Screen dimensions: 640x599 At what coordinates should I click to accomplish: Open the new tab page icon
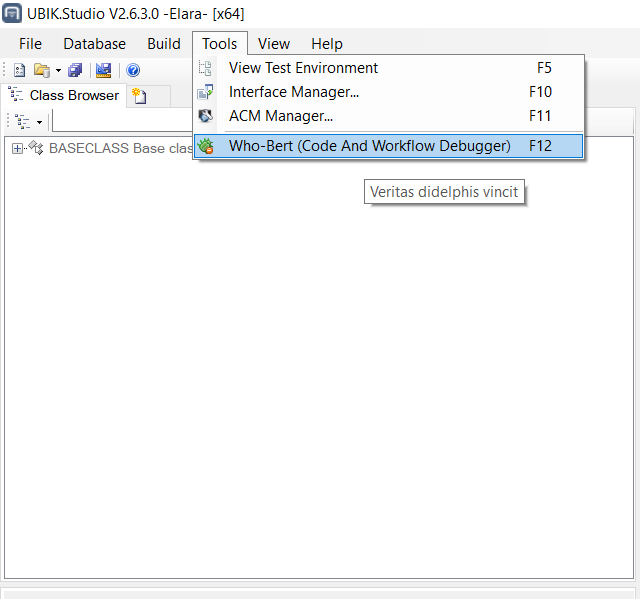point(139,96)
